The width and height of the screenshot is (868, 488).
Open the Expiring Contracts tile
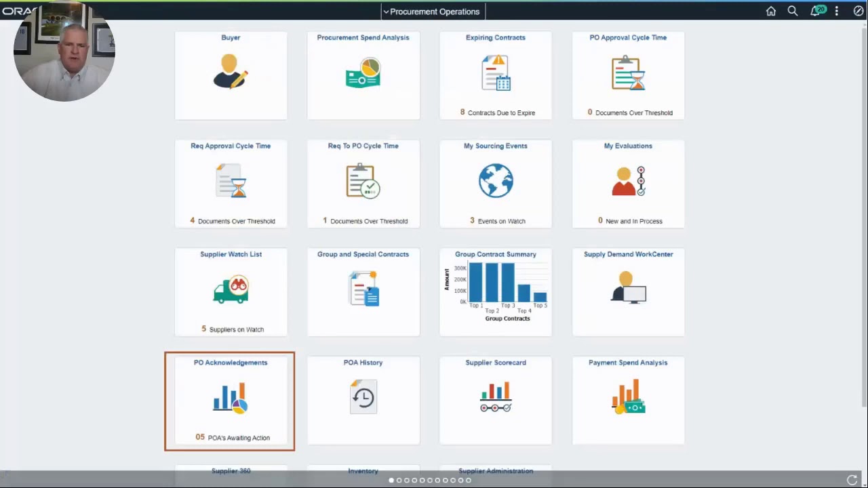(496, 75)
